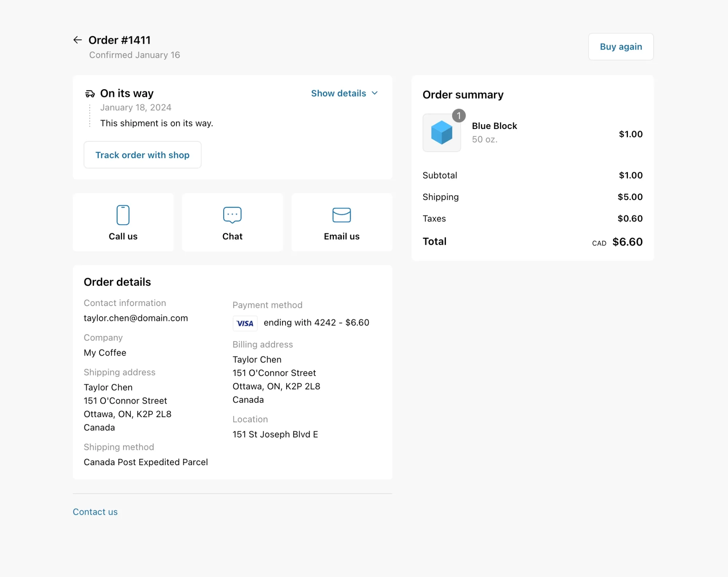Click the shipping address for Taylor Chen
Screen dimensions: 728x577
point(127,407)
